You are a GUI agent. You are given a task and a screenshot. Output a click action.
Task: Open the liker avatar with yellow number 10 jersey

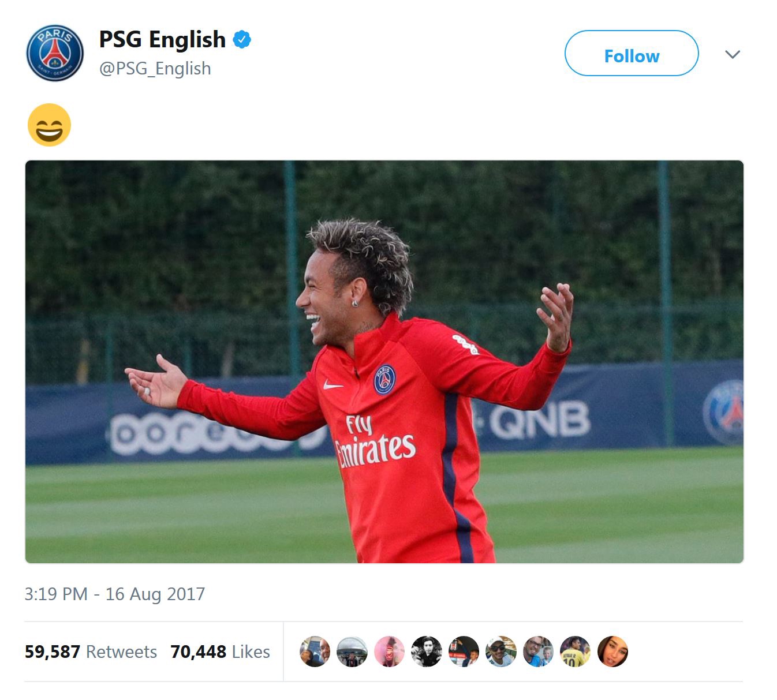[575, 652]
